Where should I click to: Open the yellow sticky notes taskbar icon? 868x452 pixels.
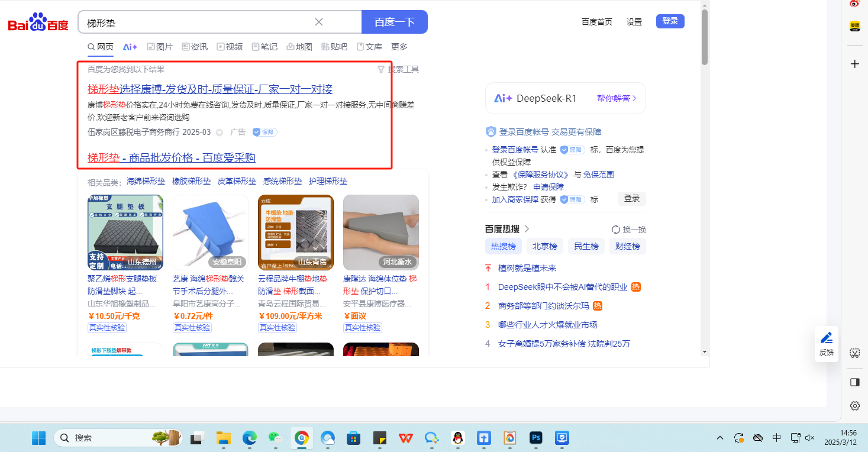(x=380, y=438)
